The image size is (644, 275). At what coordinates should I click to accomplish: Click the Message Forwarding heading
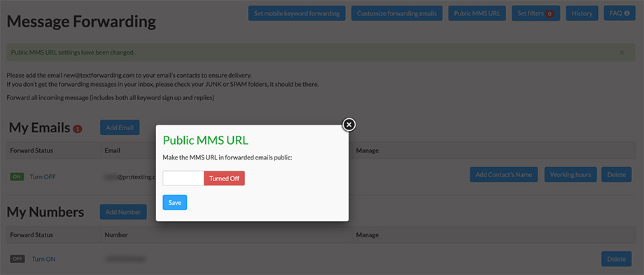81,22
